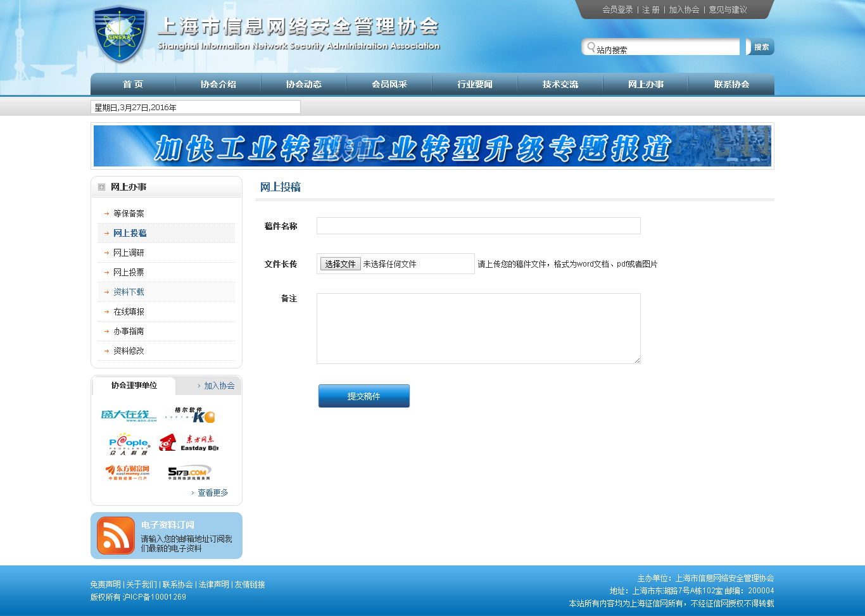Open the 东方网点 Eastday Bar logo

click(189, 443)
